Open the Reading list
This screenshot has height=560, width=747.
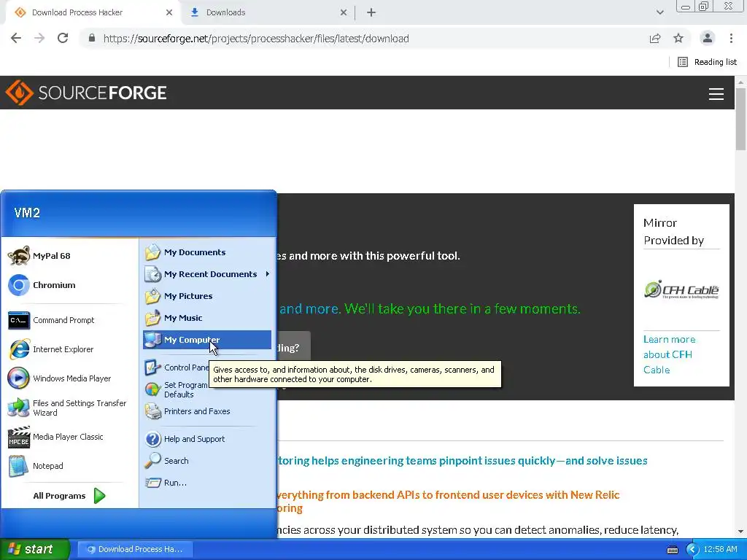click(708, 62)
